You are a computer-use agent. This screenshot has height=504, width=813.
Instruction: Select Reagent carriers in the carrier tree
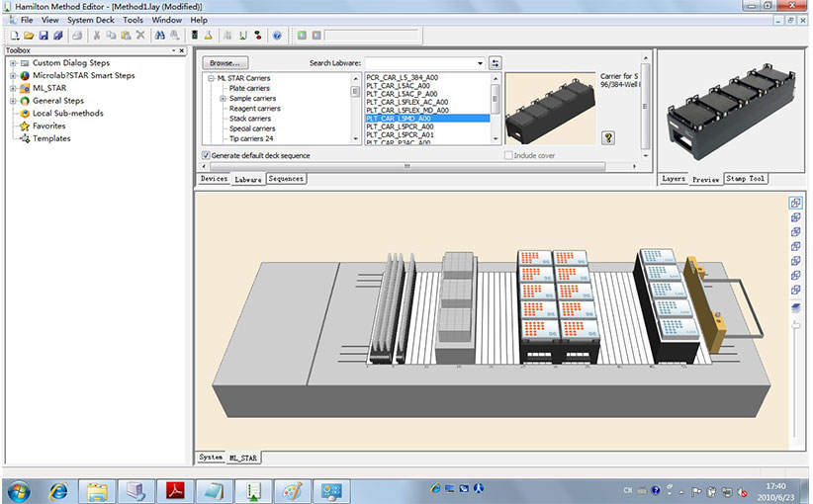[x=254, y=109]
